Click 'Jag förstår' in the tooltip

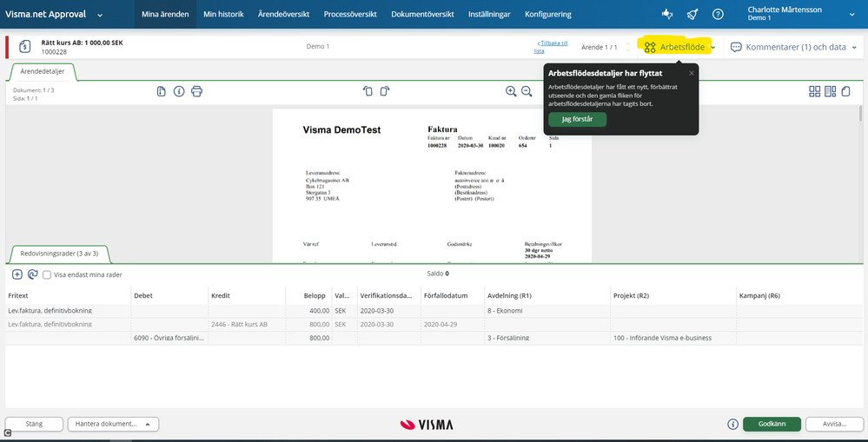tap(578, 120)
